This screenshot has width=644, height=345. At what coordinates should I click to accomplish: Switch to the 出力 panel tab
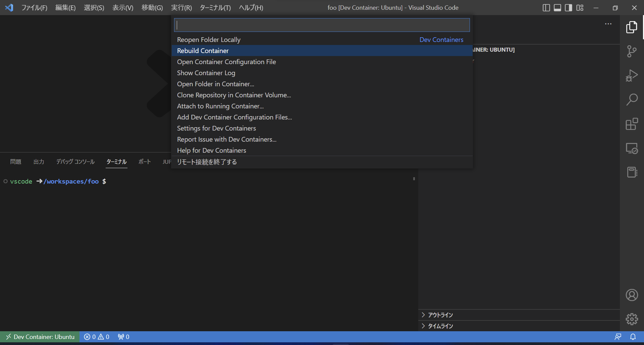pos(39,162)
